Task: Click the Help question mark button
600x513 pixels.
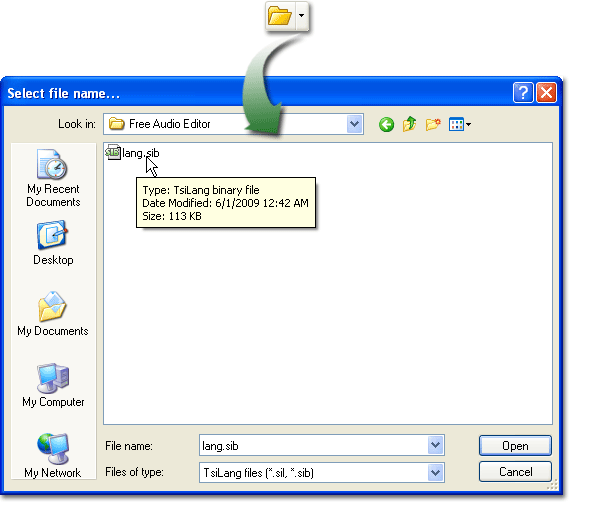Action: coord(523,93)
